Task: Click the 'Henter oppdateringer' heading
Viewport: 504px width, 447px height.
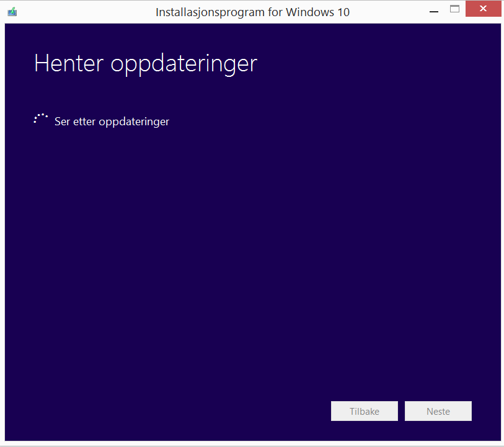Action: pos(146,64)
